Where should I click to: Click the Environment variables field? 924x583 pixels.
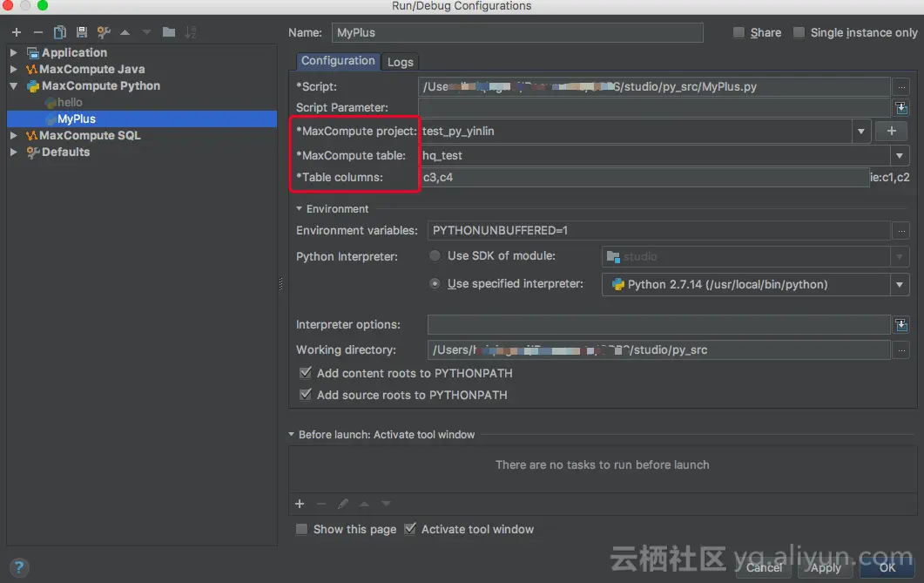[x=659, y=230]
